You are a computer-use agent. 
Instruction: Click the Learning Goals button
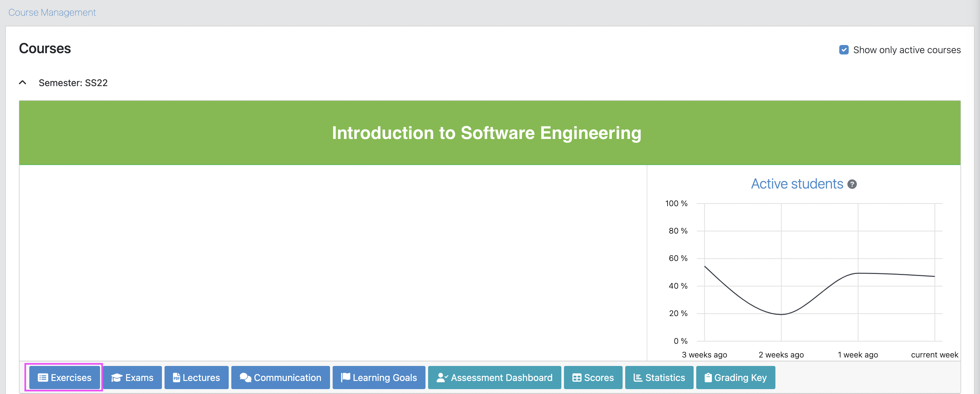click(379, 377)
